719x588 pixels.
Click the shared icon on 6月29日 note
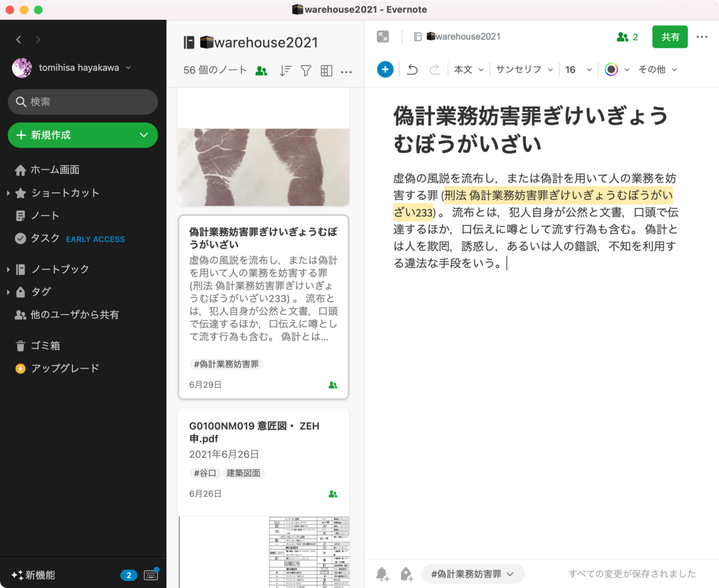pyautogui.click(x=333, y=385)
